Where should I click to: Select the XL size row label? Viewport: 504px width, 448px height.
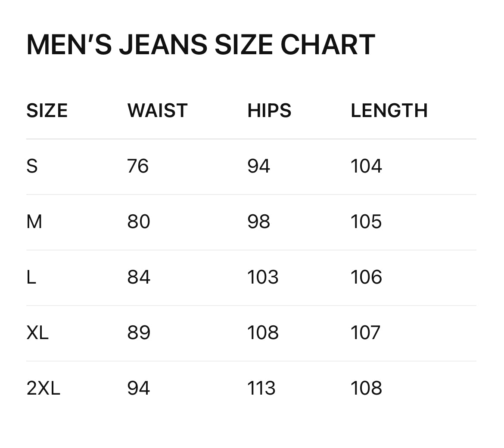click(x=37, y=333)
